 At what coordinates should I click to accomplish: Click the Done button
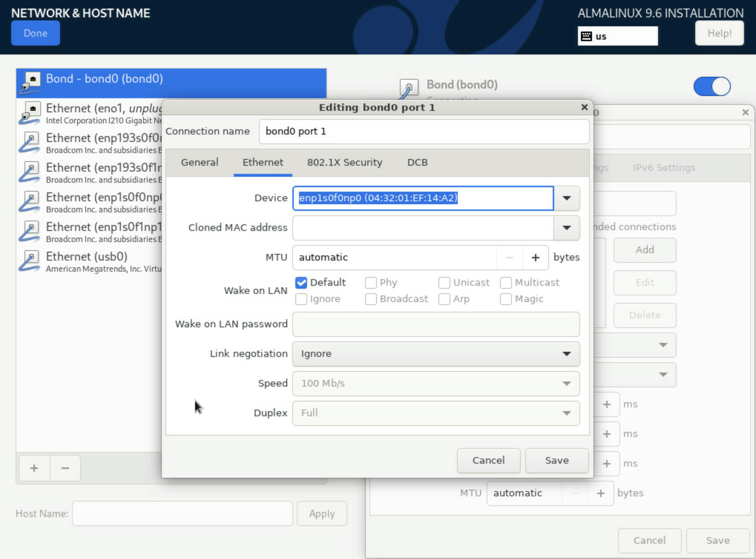tap(36, 33)
